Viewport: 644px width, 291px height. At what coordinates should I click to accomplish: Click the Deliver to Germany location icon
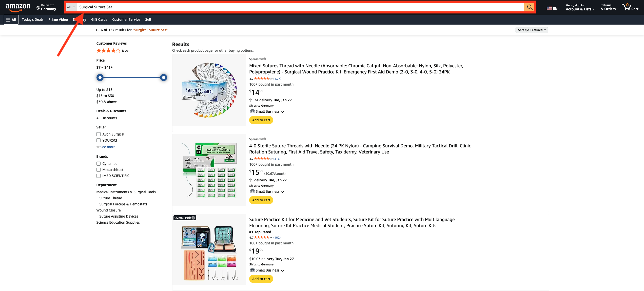(x=38, y=8)
